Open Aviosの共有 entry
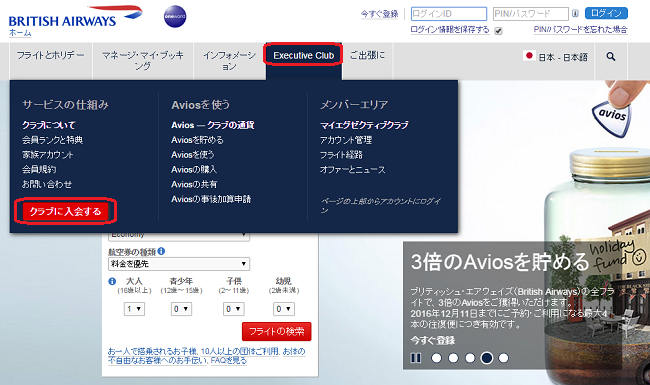The image size is (650, 385). pos(194,184)
